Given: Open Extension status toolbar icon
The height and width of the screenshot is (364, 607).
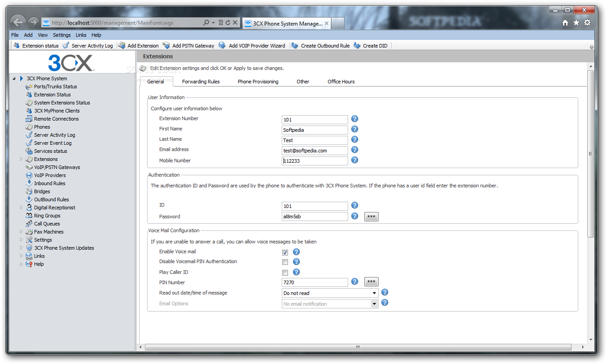Looking at the screenshot, I should tap(17, 45).
